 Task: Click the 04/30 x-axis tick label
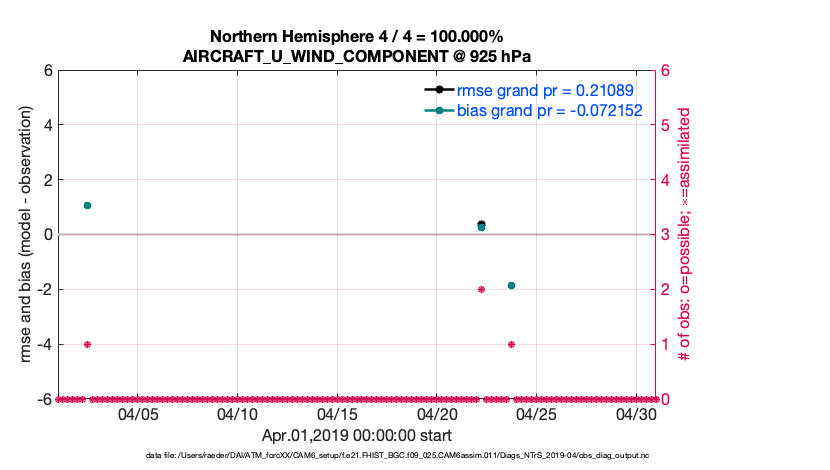point(636,414)
